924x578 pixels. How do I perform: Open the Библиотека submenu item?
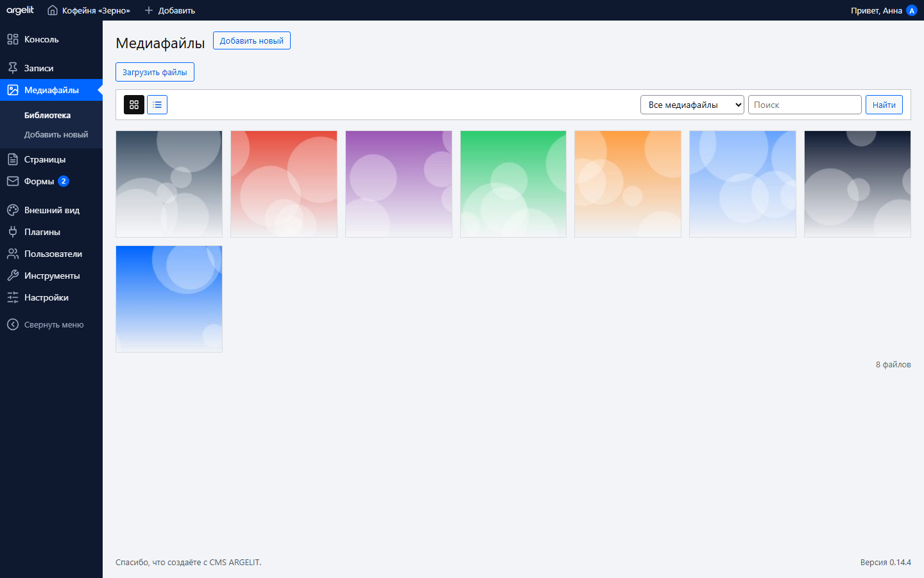coord(47,116)
